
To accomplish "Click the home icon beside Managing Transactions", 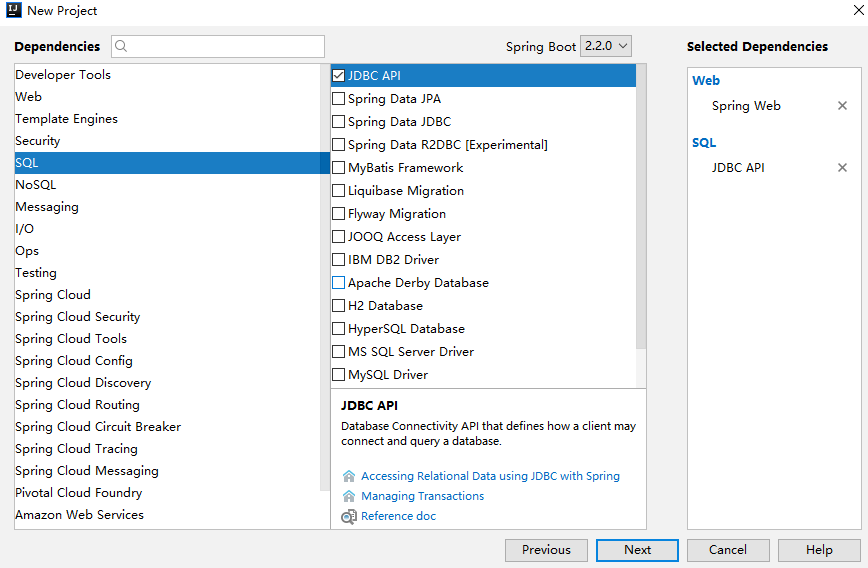I will coord(349,496).
